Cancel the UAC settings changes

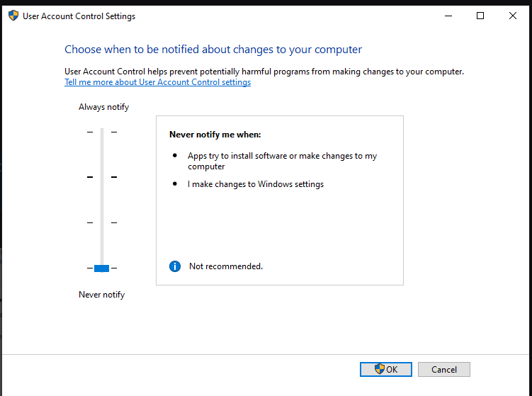444,369
